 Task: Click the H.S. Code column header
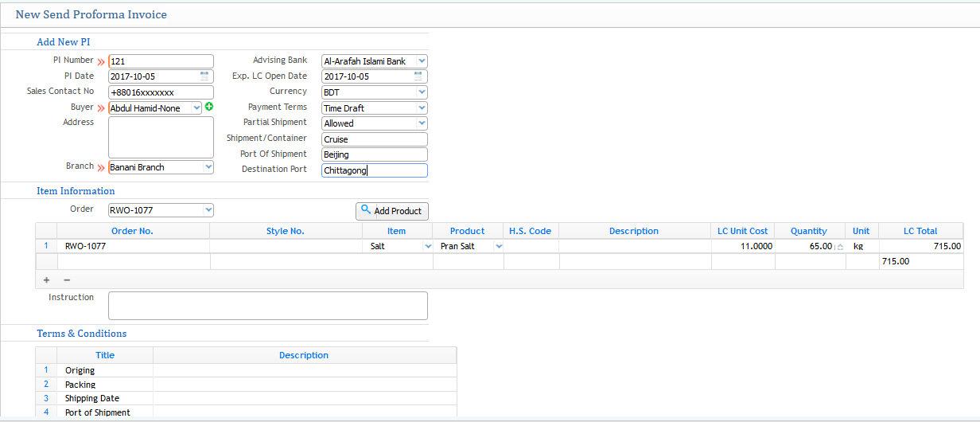531,231
